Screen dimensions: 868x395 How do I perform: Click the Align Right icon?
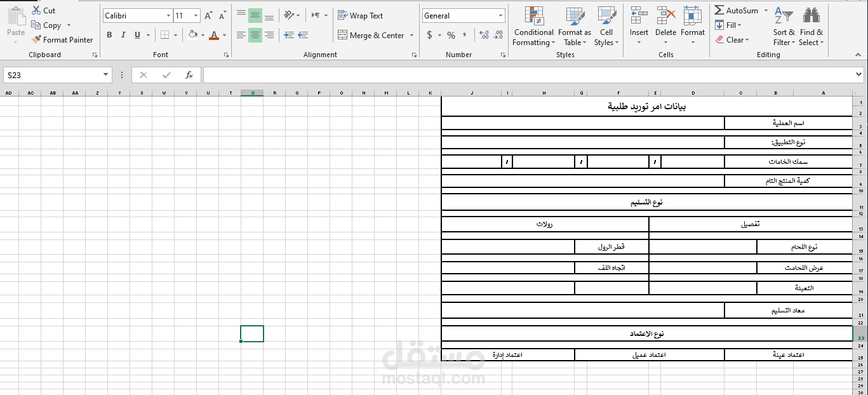coord(269,35)
